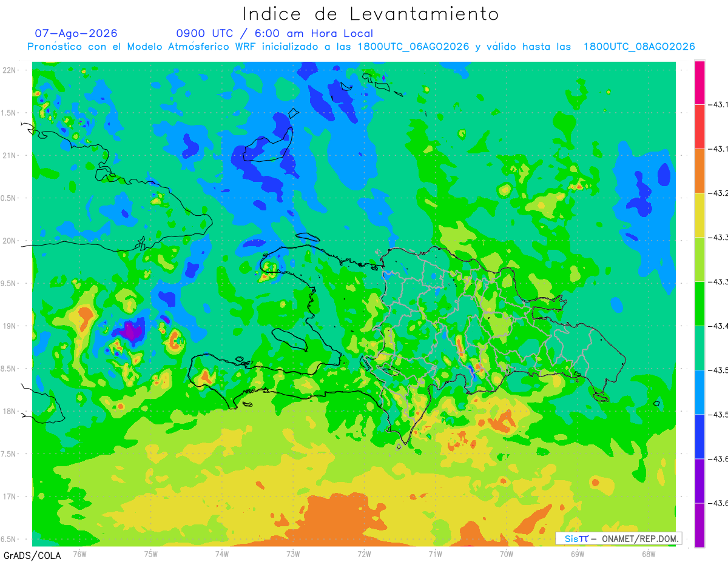Click the -43.1 value between magenta and red
Screen dimensions: 728x562
pos(718,105)
